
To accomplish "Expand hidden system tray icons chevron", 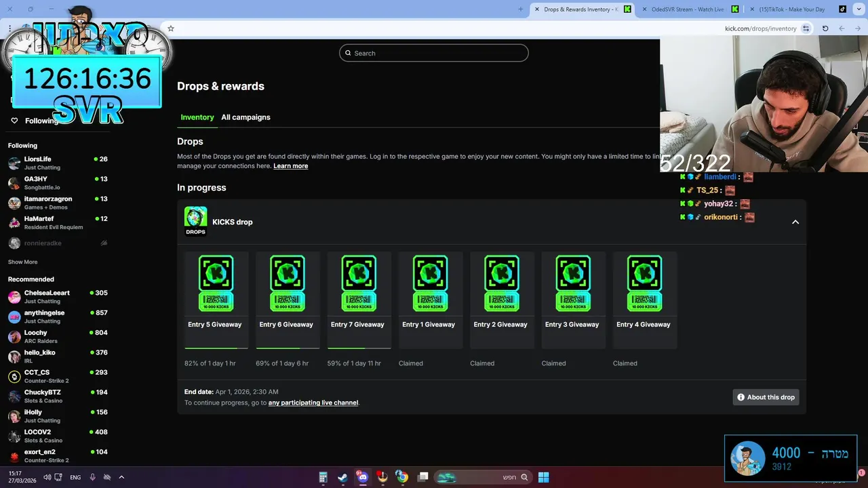I will click(121, 477).
